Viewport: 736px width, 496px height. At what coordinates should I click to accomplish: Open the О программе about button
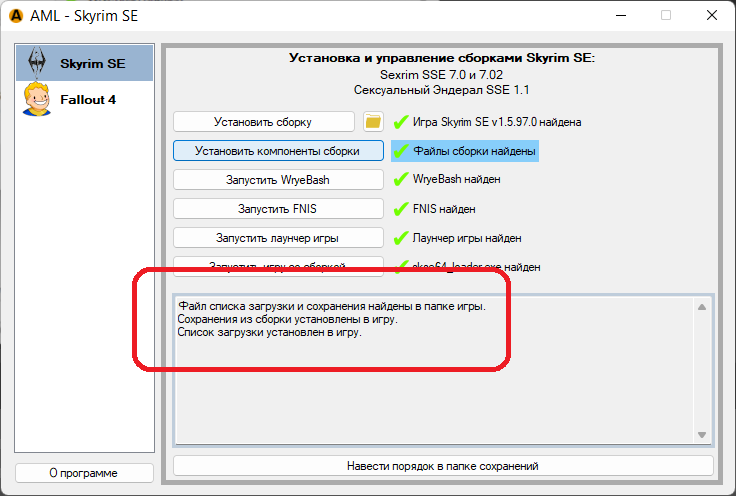point(84,473)
